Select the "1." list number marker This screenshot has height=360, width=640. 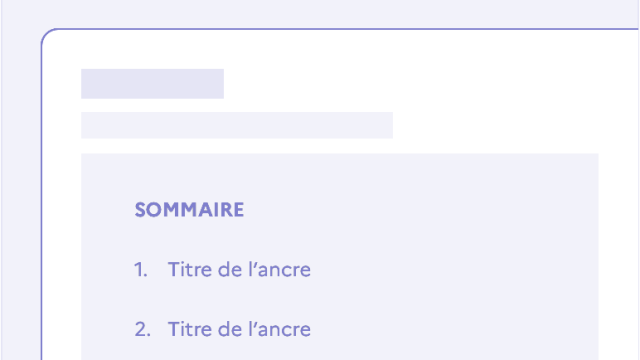point(141,270)
